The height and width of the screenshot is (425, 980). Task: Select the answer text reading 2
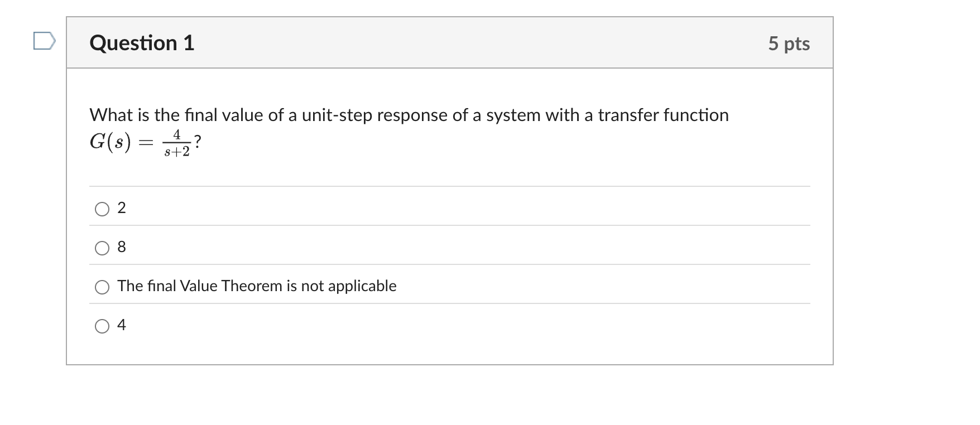pos(122,208)
